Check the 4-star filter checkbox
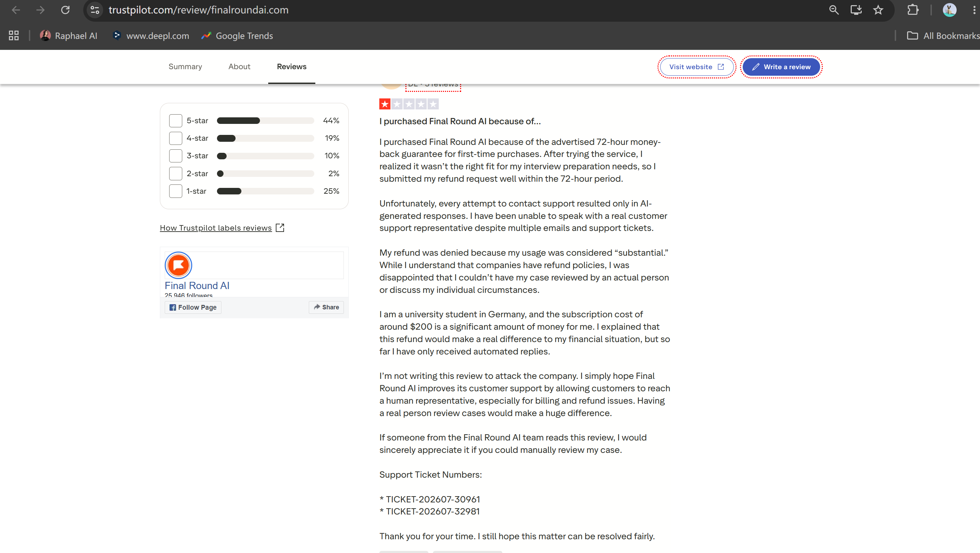980x553 pixels. 175,138
